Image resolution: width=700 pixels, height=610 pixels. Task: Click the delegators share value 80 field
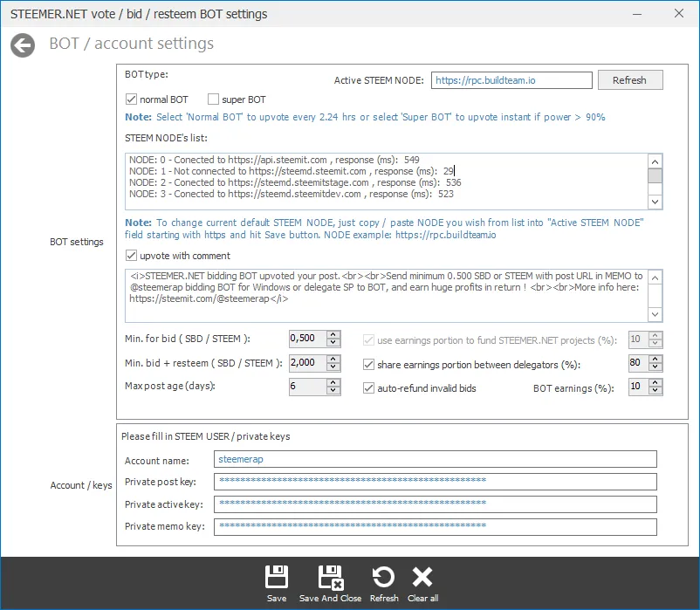point(638,363)
